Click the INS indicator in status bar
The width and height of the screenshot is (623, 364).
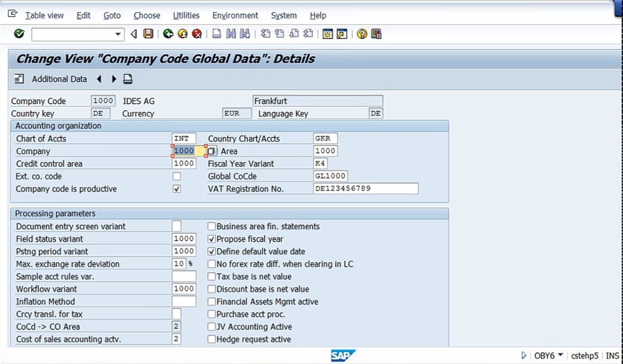(x=612, y=355)
